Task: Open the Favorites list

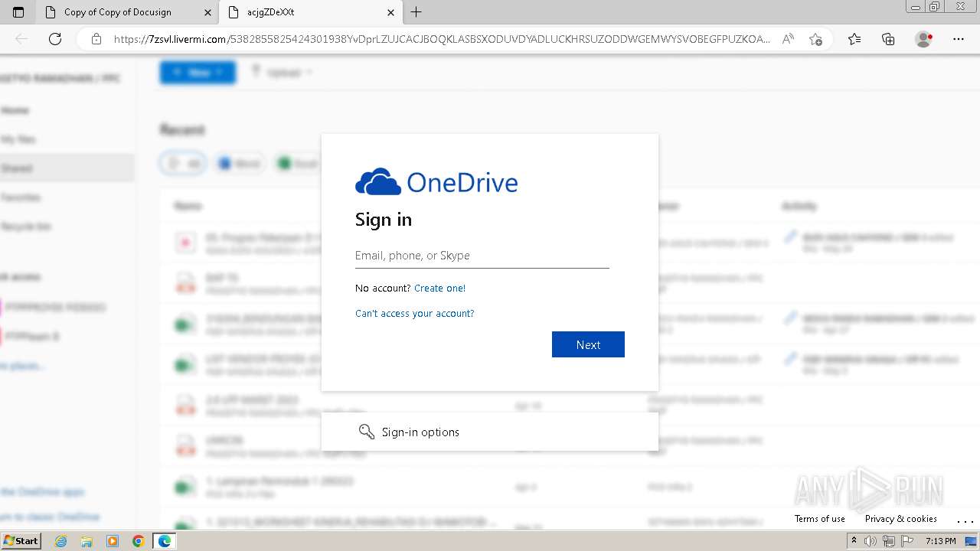Action: click(x=854, y=39)
